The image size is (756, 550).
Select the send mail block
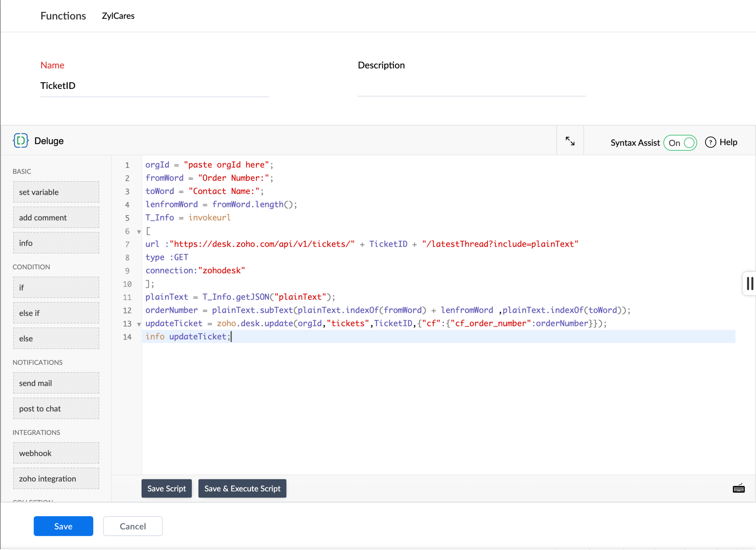pyautogui.click(x=56, y=383)
